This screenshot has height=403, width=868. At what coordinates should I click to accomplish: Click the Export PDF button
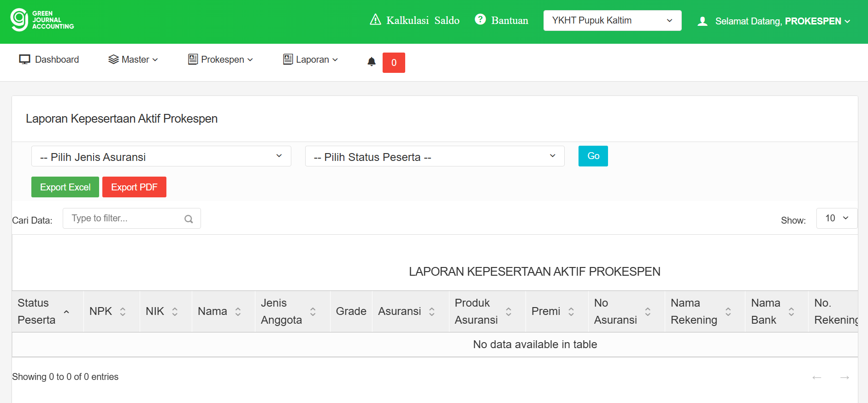coord(134,187)
